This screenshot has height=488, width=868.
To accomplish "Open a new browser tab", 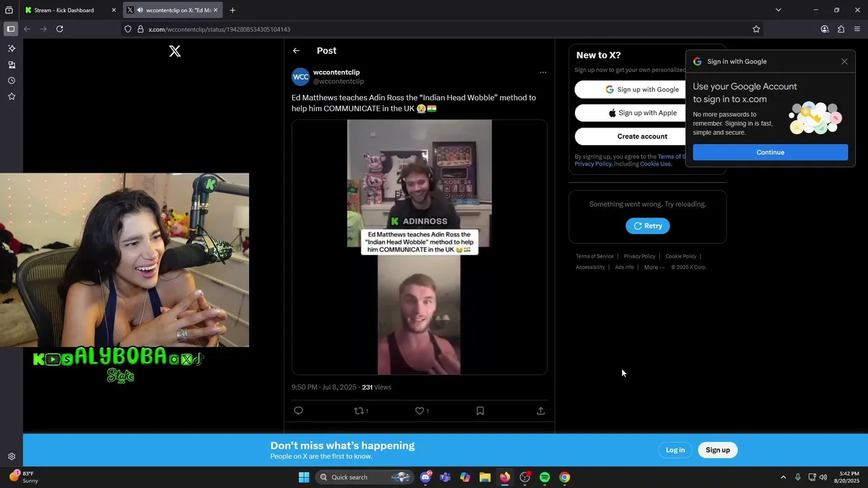I will coord(233,10).
